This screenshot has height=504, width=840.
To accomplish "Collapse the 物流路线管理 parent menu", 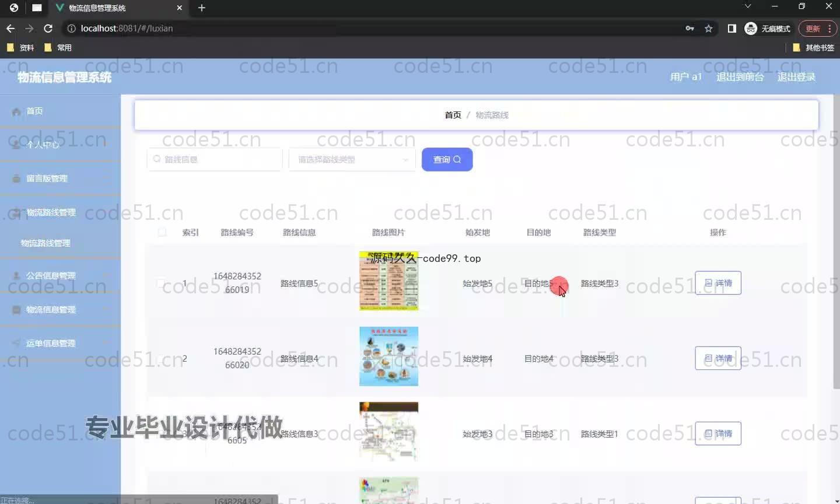I will tap(60, 212).
